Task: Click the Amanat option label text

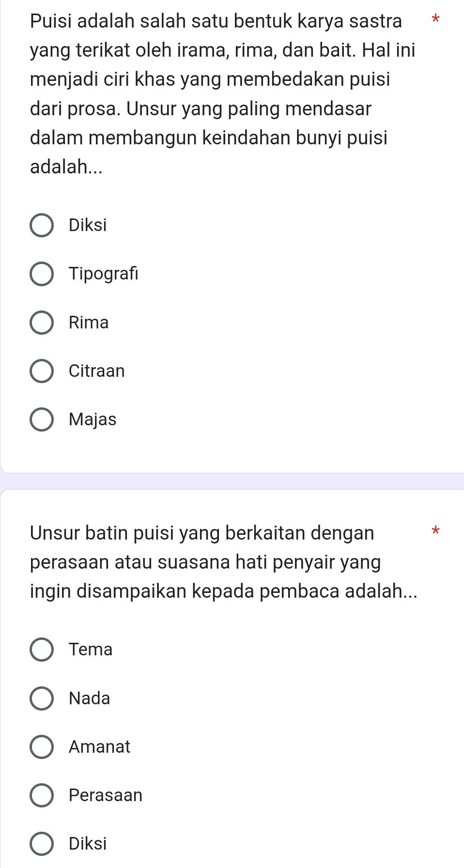Action: pyautogui.click(x=99, y=746)
